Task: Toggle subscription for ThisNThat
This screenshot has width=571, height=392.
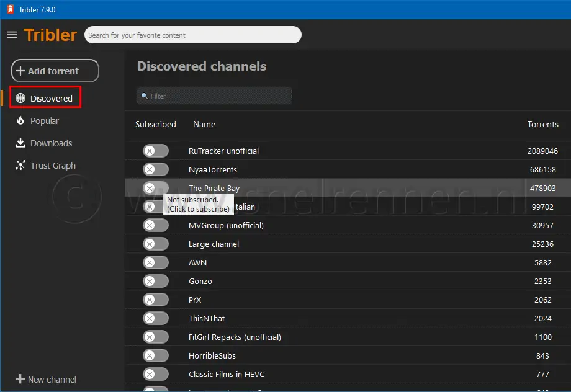Action: (156, 318)
